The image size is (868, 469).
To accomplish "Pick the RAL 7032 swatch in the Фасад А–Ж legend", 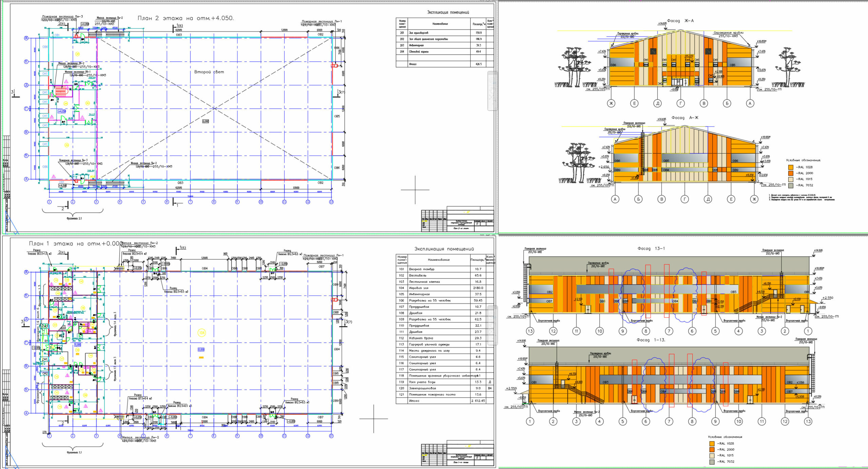I will [x=791, y=185].
